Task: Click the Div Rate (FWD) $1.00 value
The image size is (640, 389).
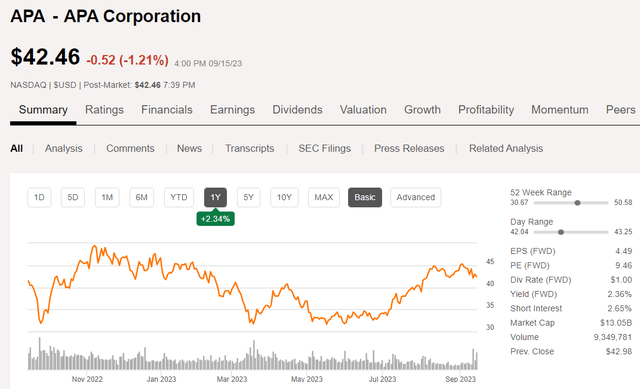Action: tap(621, 280)
